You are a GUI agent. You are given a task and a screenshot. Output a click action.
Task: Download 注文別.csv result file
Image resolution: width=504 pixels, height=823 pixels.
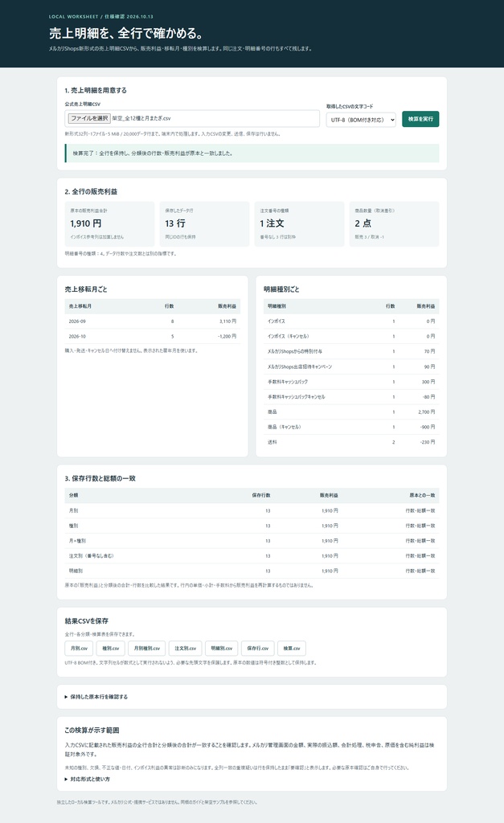pos(186,649)
